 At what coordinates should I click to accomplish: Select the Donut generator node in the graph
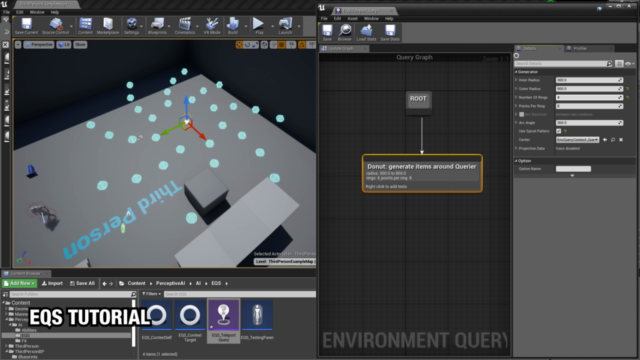click(x=422, y=173)
